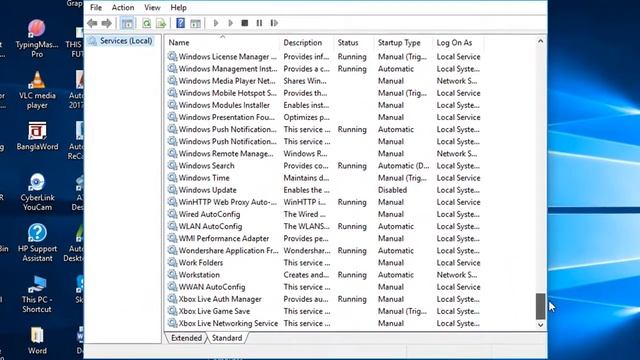640x360 pixels.
Task: Click the Export List toolbar icon
Action: coord(161,23)
